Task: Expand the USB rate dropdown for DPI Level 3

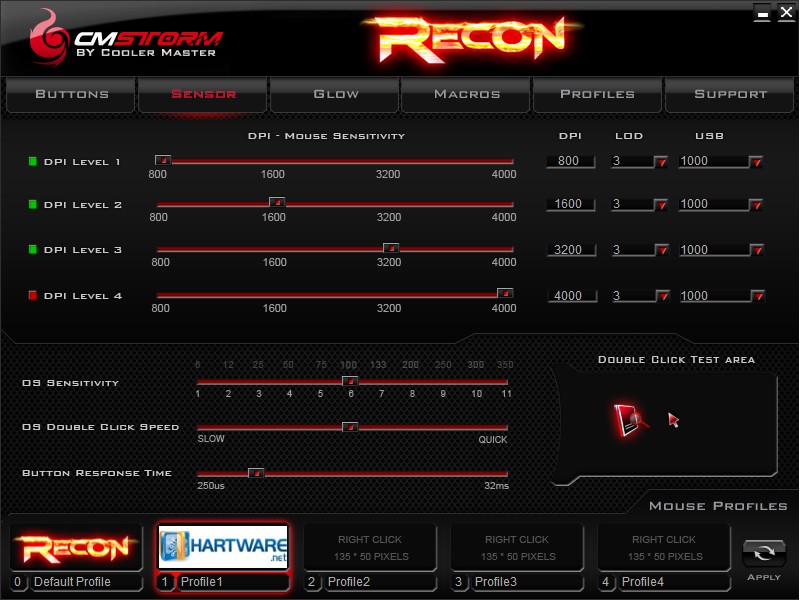Action: (757, 251)
